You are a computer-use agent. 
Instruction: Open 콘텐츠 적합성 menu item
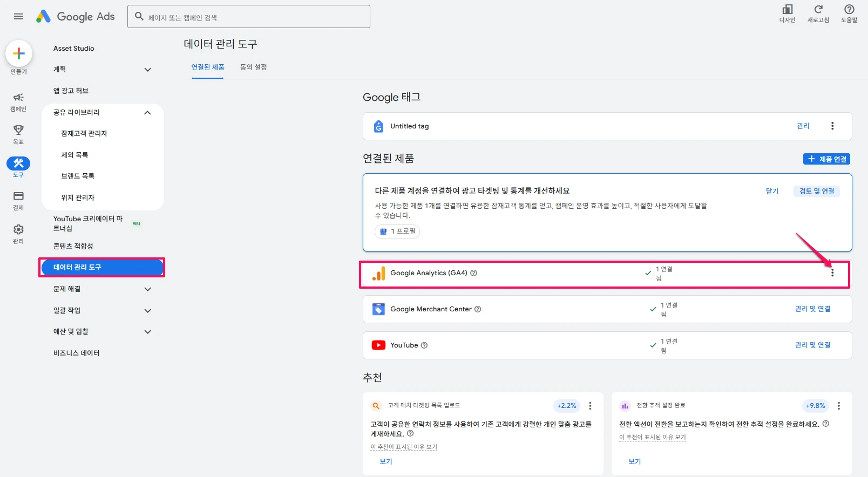point(73,246)
